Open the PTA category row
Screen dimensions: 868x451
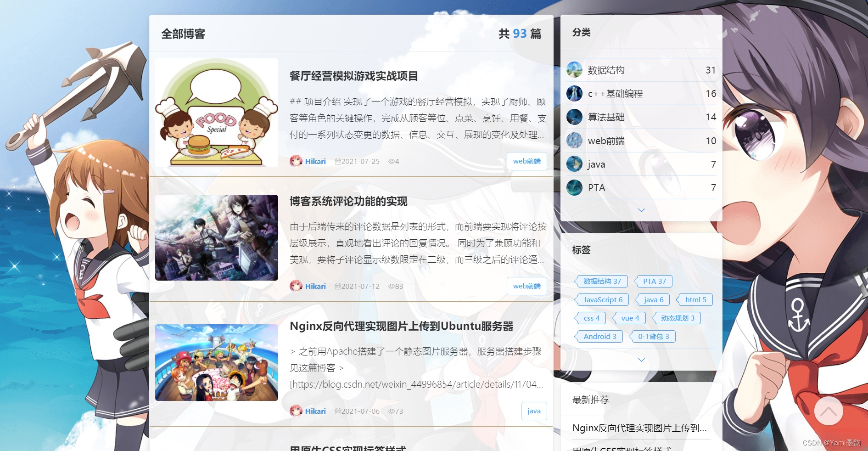click(641, 187)
